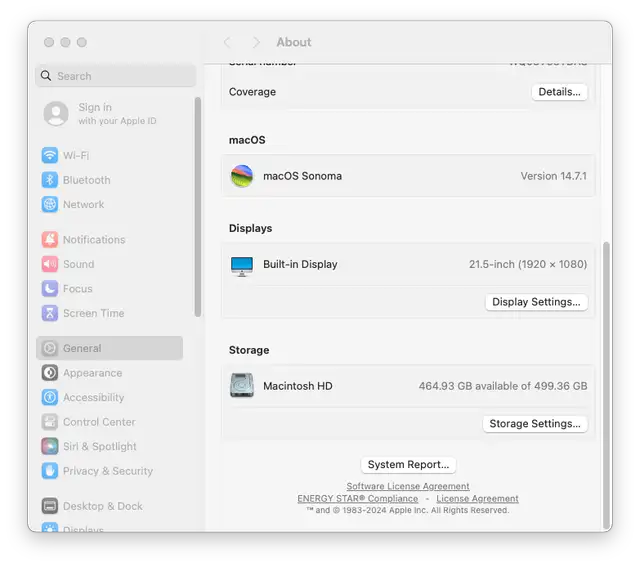640x566 pixels.
Task: Click the magnifying glass search icon
Action: [x=46, y=75]
